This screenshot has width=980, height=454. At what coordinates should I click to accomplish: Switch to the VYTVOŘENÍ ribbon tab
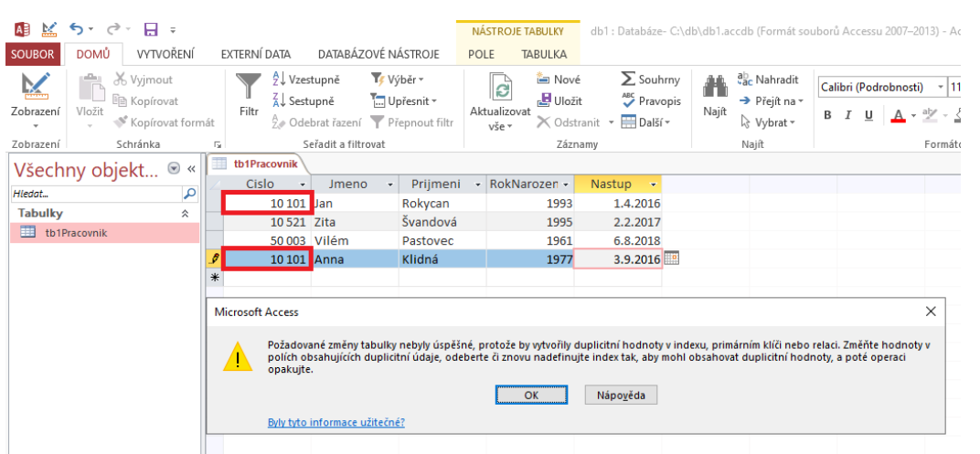tap(165, 54)
